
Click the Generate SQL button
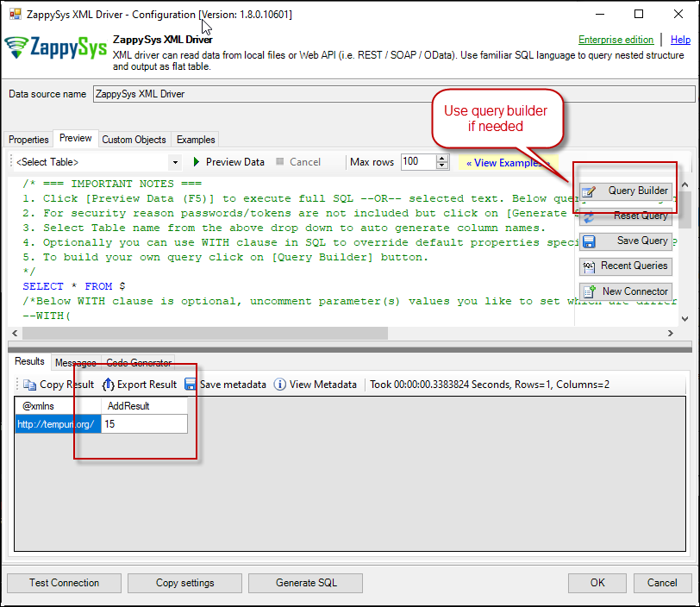306,583
